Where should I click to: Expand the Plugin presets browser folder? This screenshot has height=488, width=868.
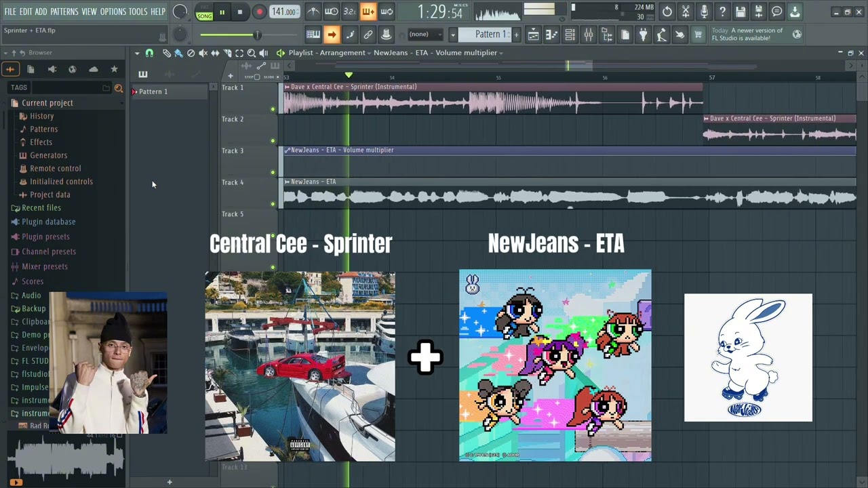45,237
